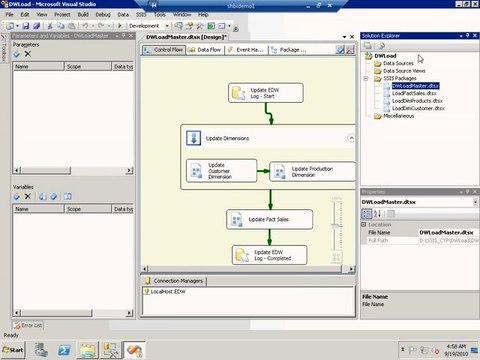Image resolution: width=480 pixels, height=360 pixels.
Task: Select Update Customer Dimension task
Action: [222, 171]
